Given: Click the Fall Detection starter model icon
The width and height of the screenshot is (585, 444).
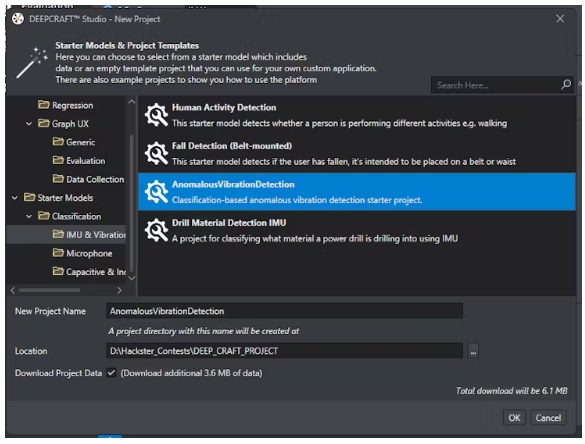Looking at the screenshot, I should 156,153.
